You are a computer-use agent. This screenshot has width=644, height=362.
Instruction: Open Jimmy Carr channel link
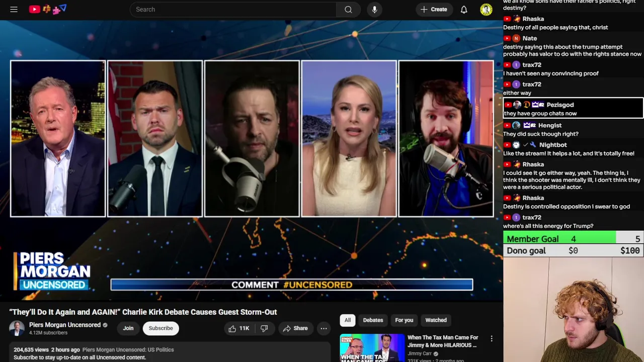point(420,353)
